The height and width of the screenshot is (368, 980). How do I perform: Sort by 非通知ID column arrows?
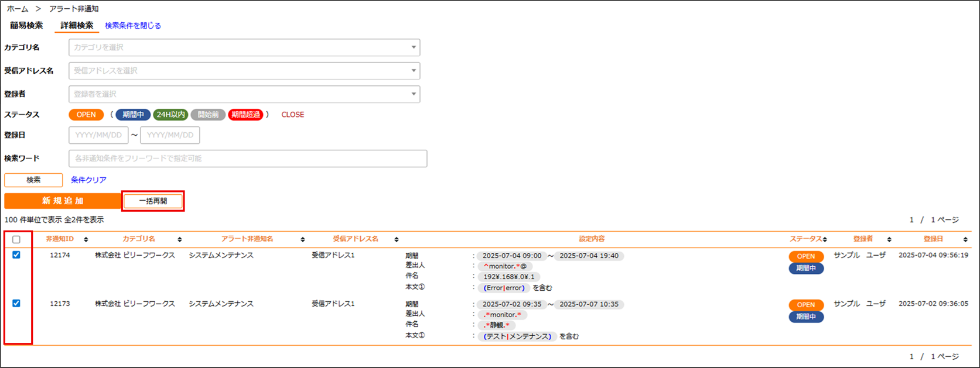[x=86, y=239]
